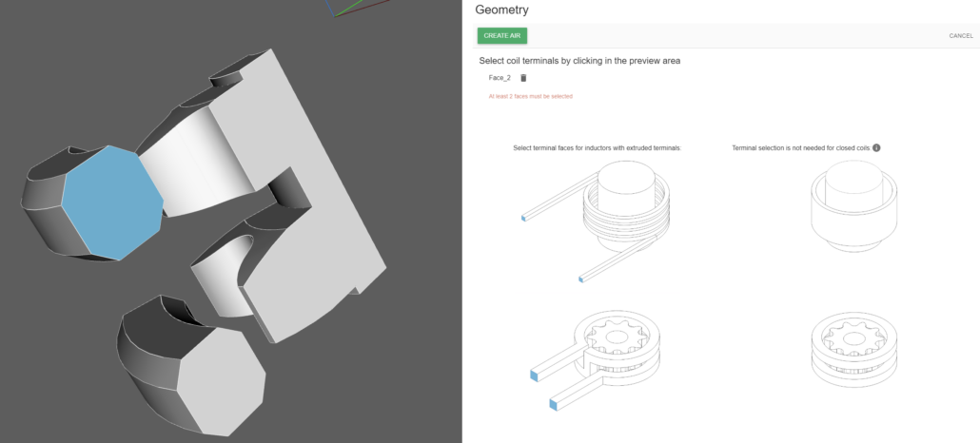Click the lower blue terminal tip of helical coil
Screen dimensions: 980x443
[x=579, y=279]
